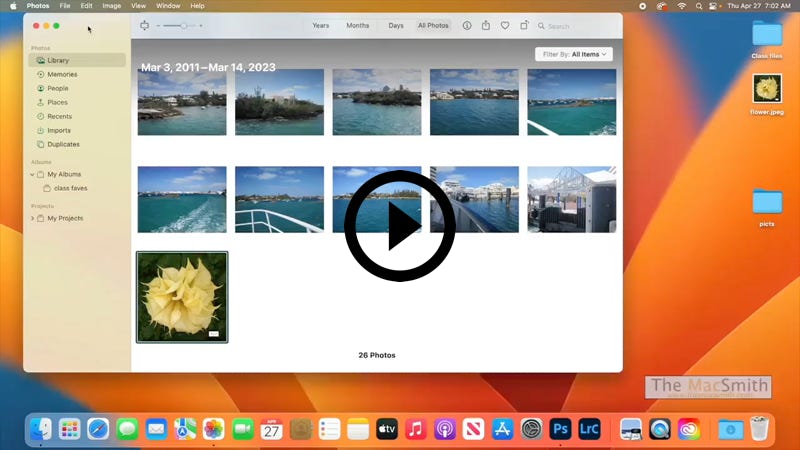Toggle aspect ratio square thumbnails button

pyautogui.click(x=145, y=26)
